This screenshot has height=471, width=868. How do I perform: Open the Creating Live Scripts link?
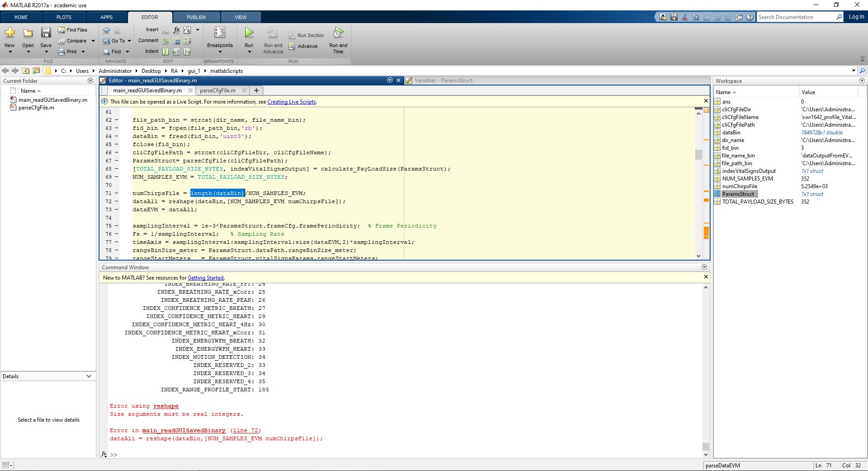pyautogui.click(x=291, y=102)
